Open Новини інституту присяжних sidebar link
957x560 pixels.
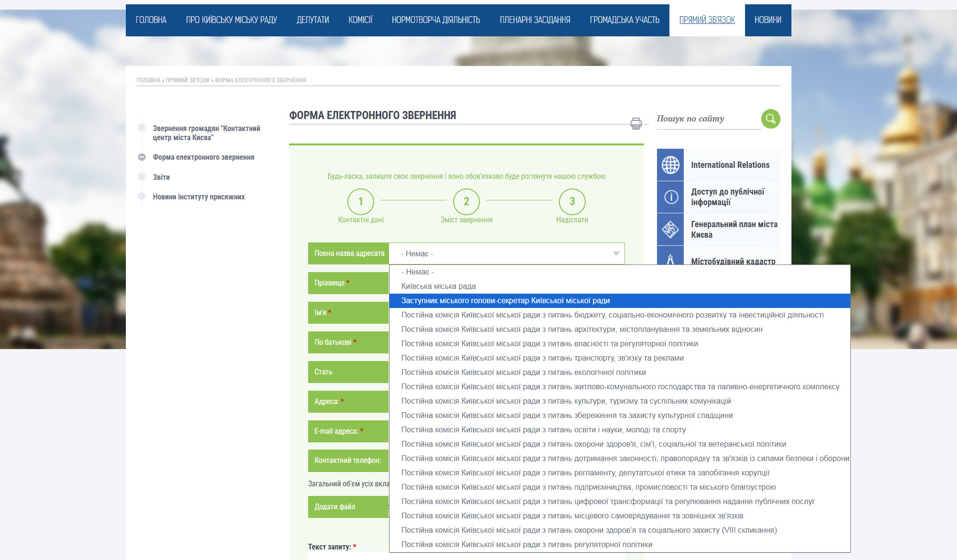(x=199, y=197)
